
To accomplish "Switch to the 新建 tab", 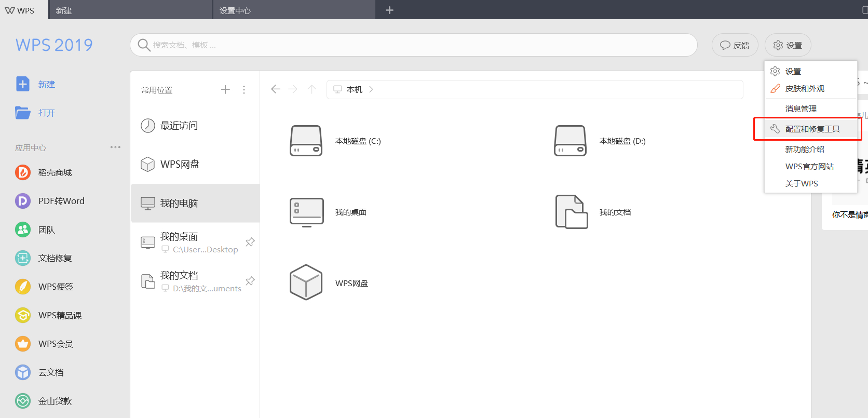I will click(x=130, y=10).
